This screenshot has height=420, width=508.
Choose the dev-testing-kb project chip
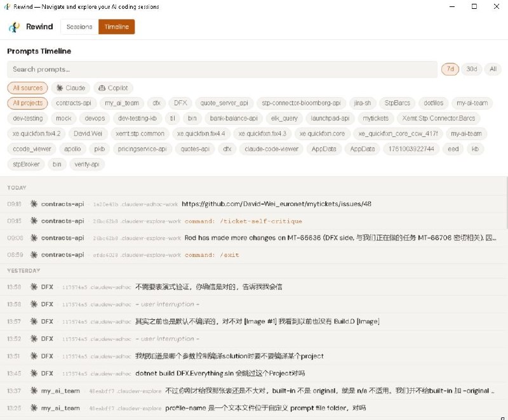[137, 119]
